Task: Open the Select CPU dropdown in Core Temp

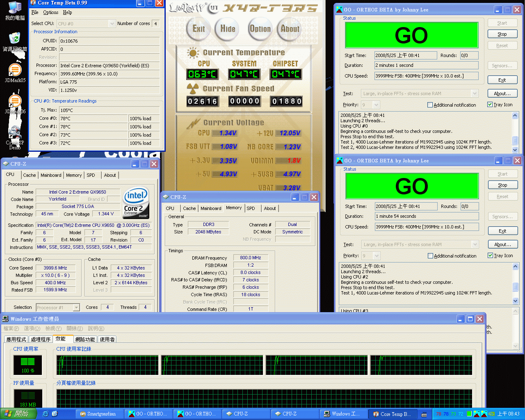Action: [x=112, y=24]
